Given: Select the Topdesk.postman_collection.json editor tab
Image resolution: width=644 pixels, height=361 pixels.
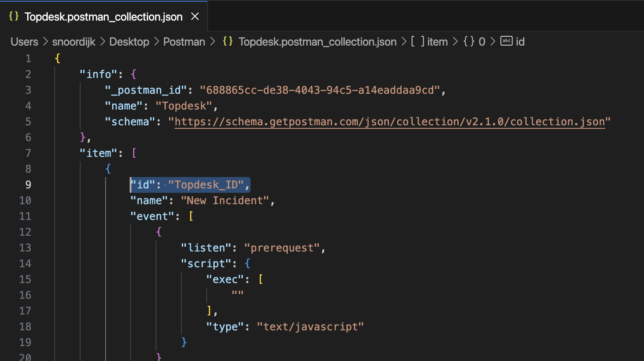Looking at the screenshot, I should [x=103, y=17].
